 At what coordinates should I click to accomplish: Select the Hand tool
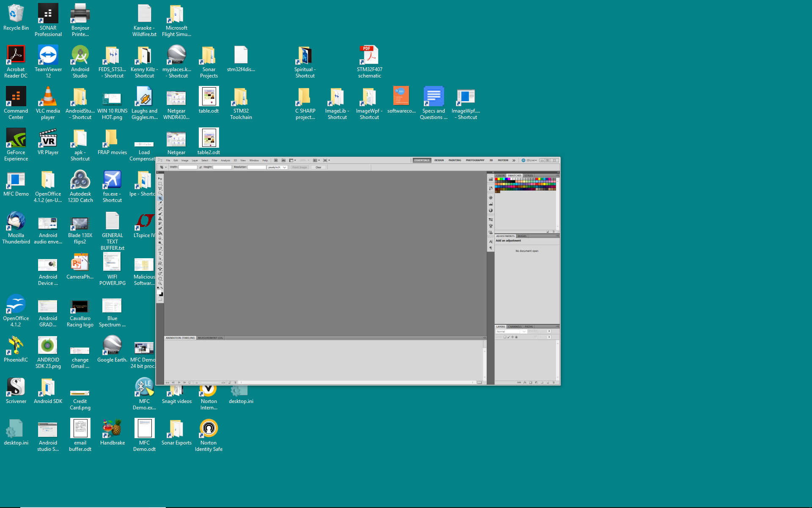point(160,279)
